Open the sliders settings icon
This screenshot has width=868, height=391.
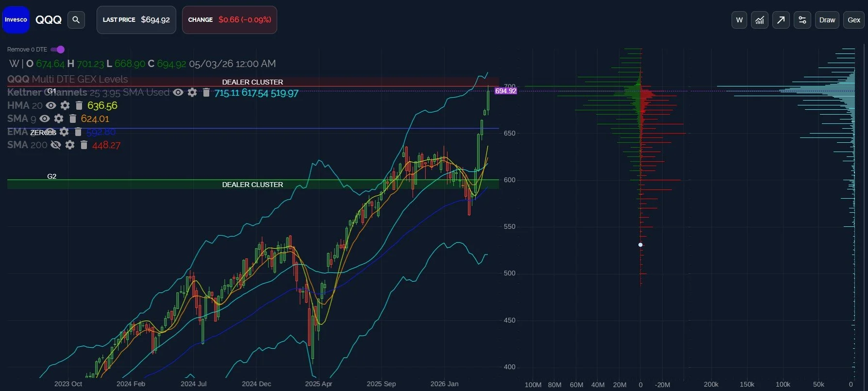[x=802, y=20]
